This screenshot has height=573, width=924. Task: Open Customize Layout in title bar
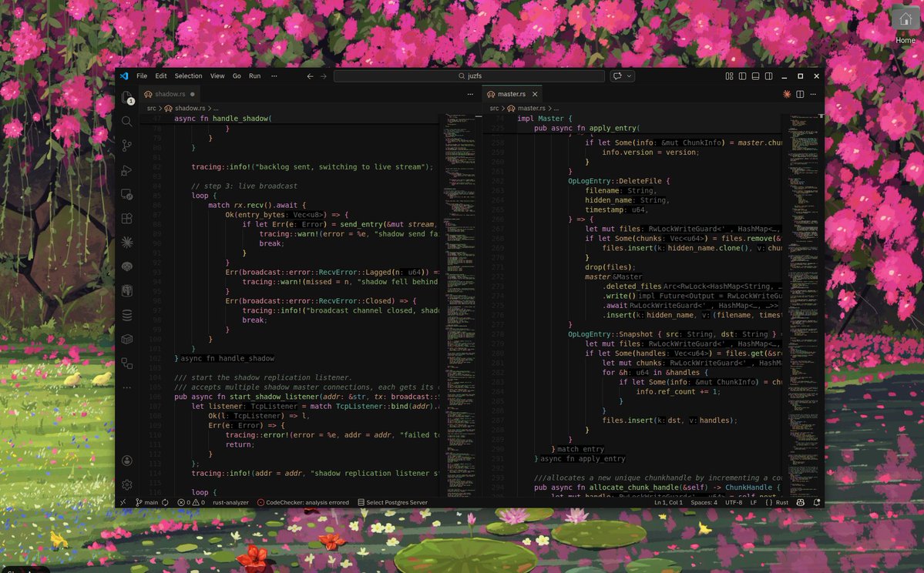[x=729, y=76]
